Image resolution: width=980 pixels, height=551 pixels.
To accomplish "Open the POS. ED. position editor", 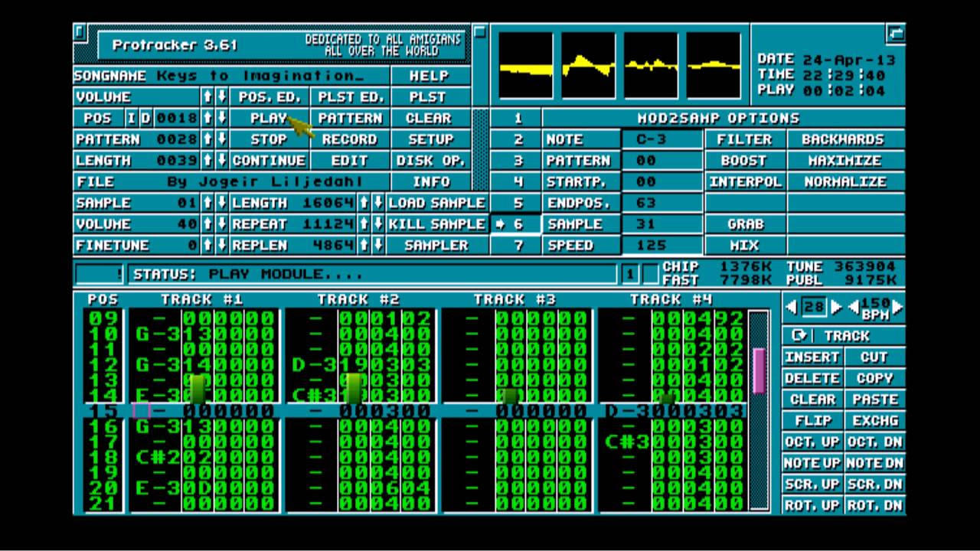I will (269, 97).
